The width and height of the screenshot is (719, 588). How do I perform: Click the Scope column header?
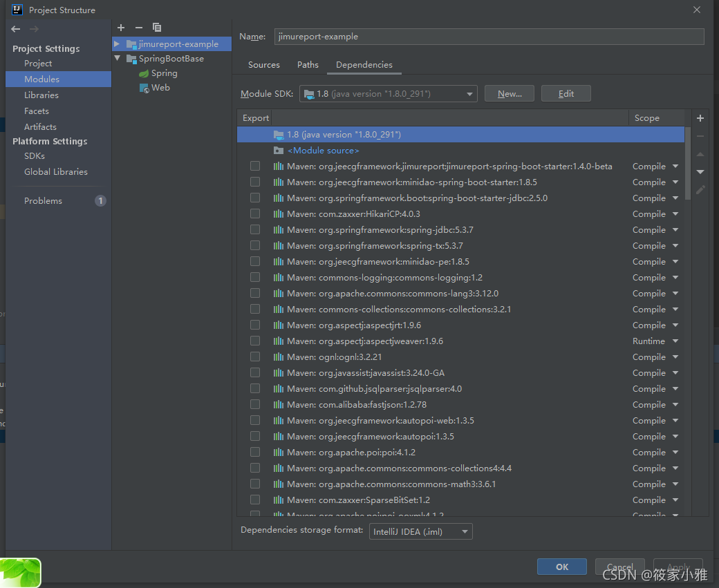click(x=647, y=118)
